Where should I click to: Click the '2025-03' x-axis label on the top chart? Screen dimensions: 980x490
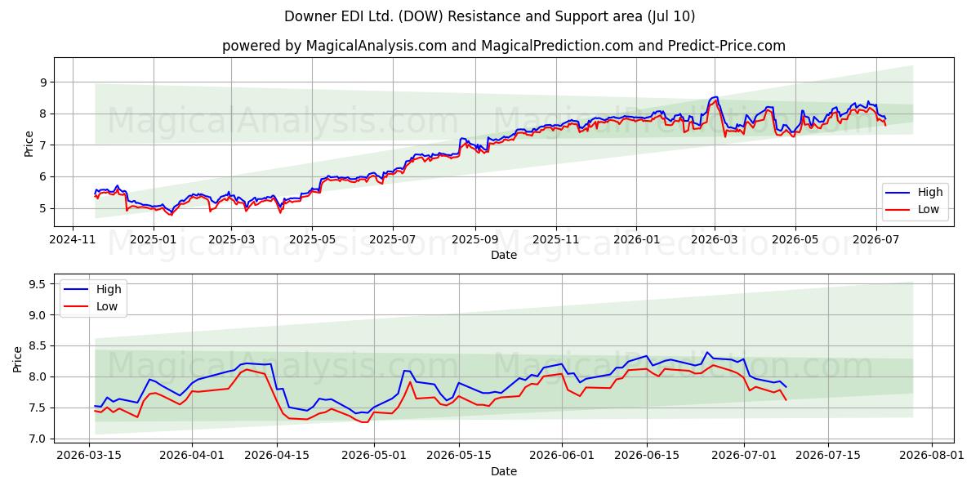[x=231, y=240]
